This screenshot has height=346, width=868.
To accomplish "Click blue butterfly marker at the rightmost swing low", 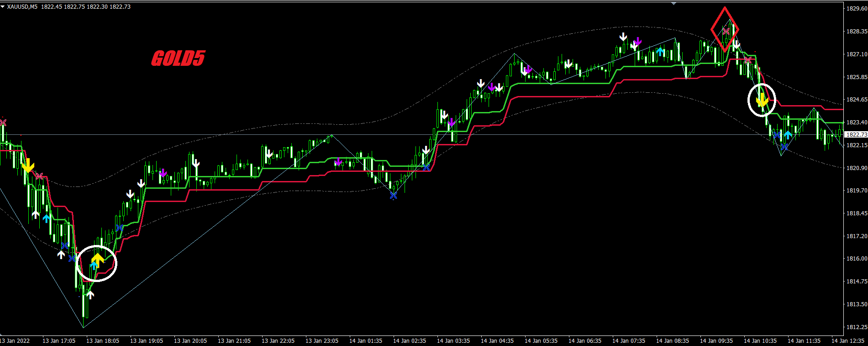I will 784,147.
